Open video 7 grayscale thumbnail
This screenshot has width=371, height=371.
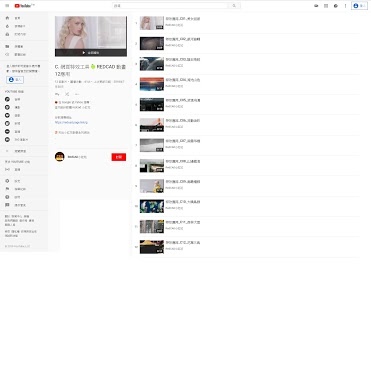[x=152, y=145]
